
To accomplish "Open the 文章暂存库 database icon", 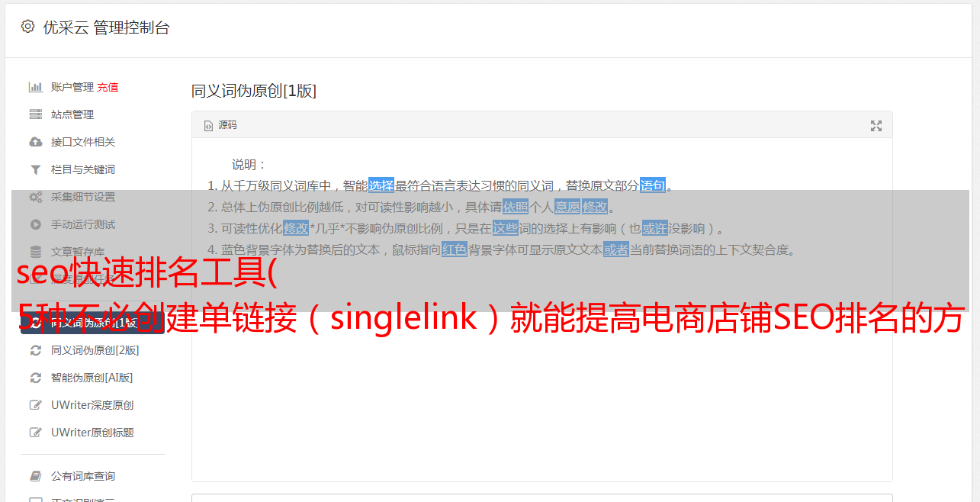I will (35, 252).
